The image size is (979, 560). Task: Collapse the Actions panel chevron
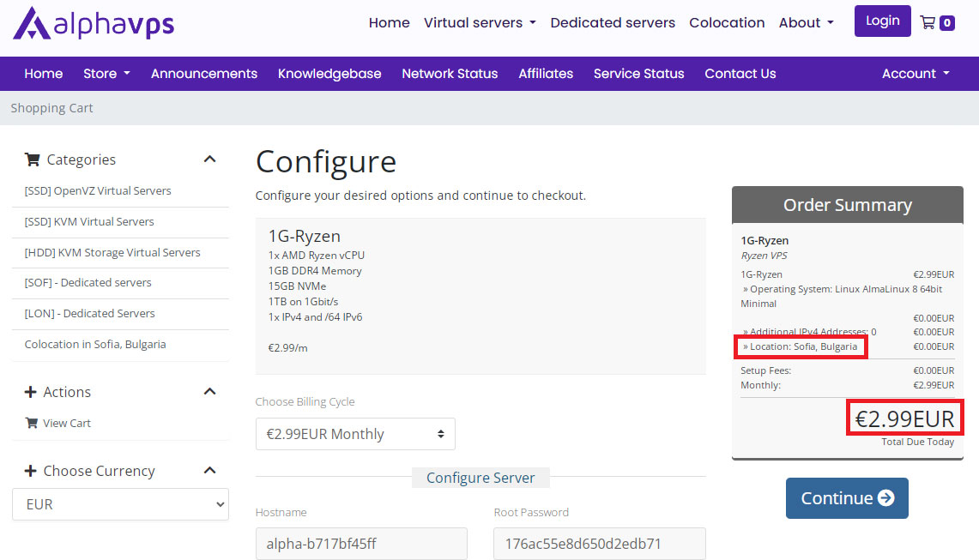[209, 391]
